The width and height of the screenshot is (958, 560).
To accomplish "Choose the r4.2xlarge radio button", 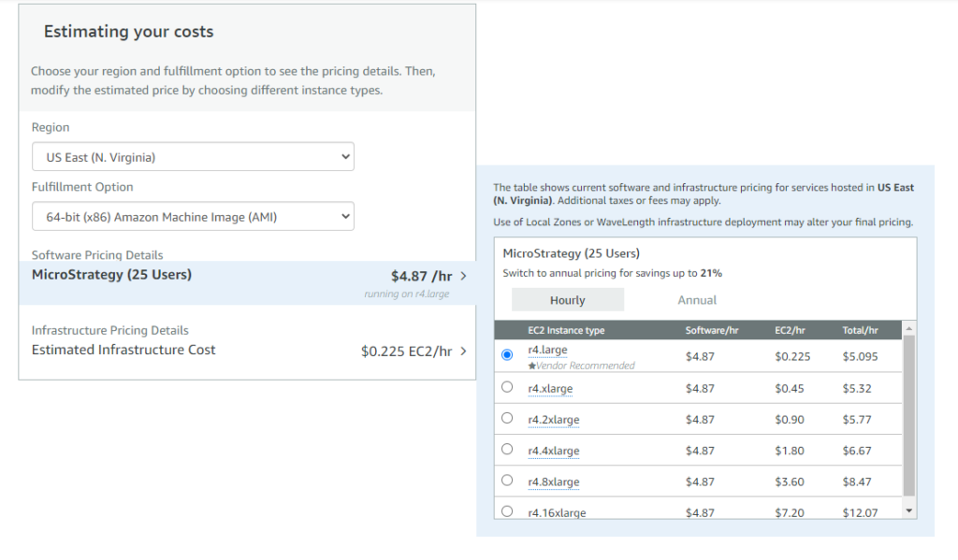I will pyautogui.click(x=507, y=418).
